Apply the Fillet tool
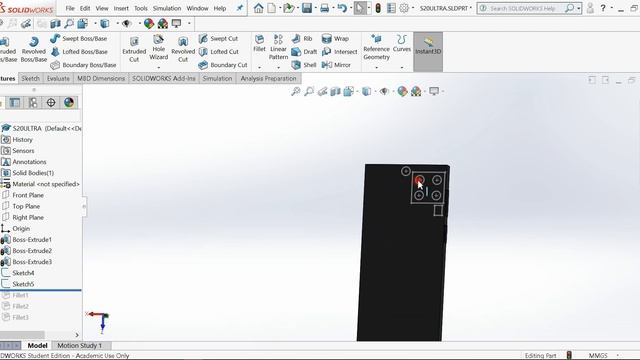Viewport: 640px width, 360px height. click(259, 43)
